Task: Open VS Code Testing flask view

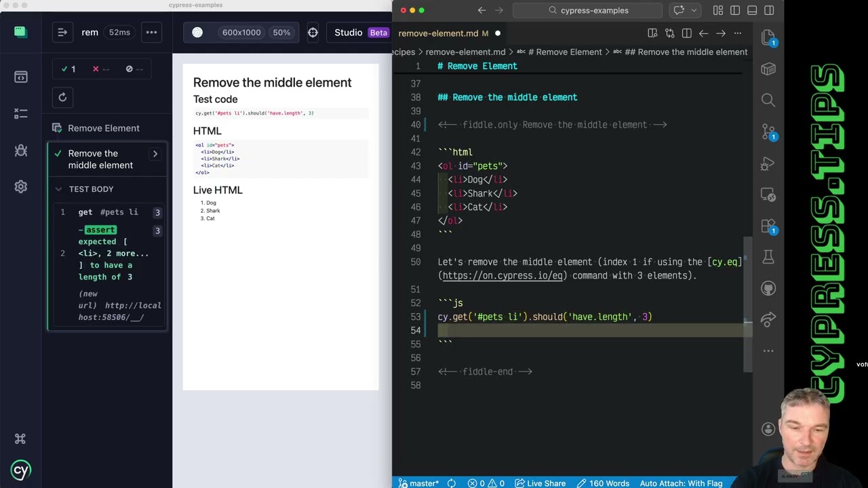Action: 768,257
